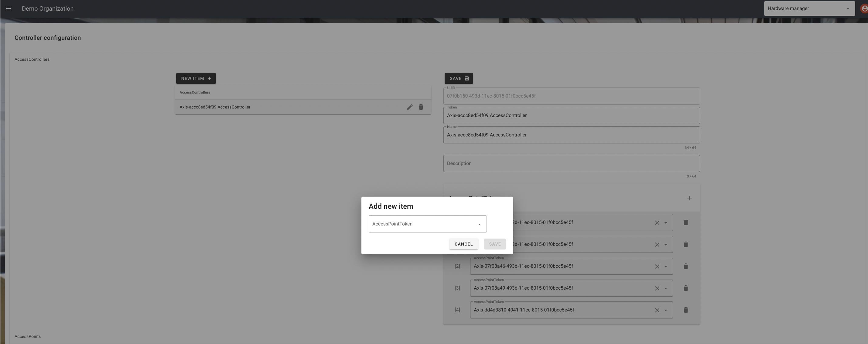Open the hamburger navigation menu
The width and height of the screenshot is (868, 344).
point(9,9)
